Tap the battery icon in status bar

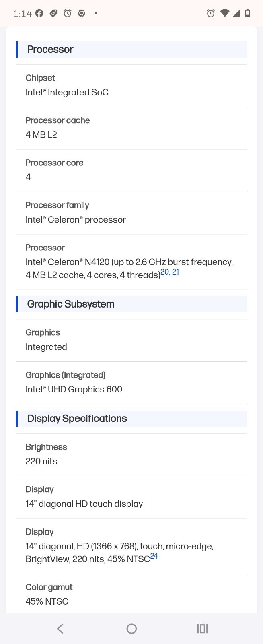[x=247, y=13]
